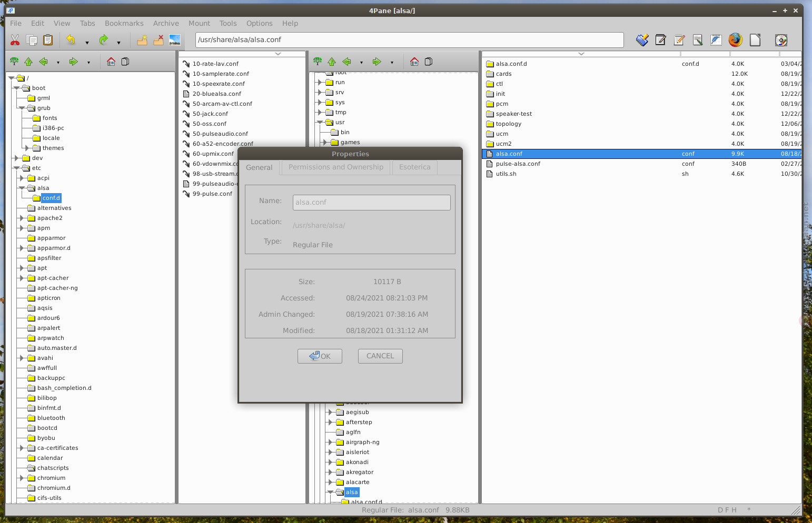
Task: Collapse the boot folder in left tree
Action: coord(16,88)
